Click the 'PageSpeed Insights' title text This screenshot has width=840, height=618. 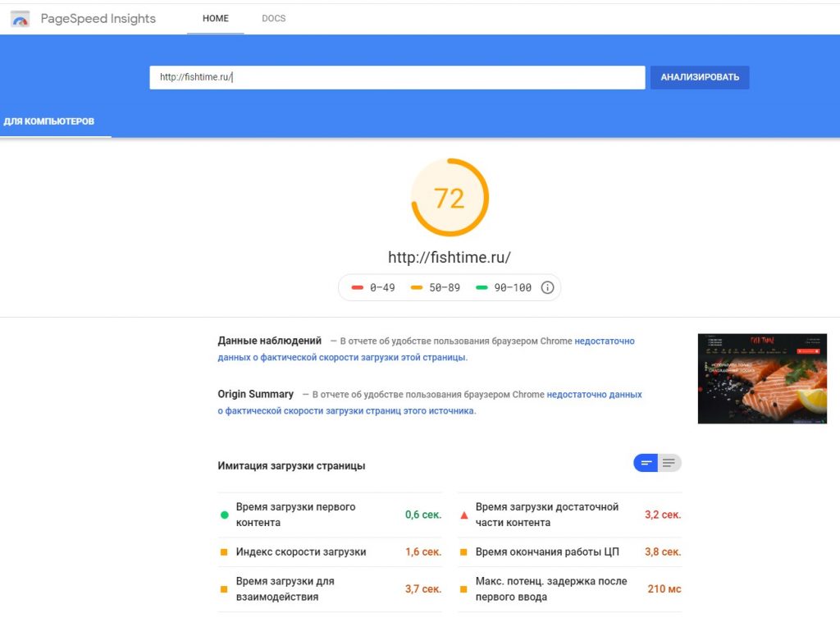98,19
